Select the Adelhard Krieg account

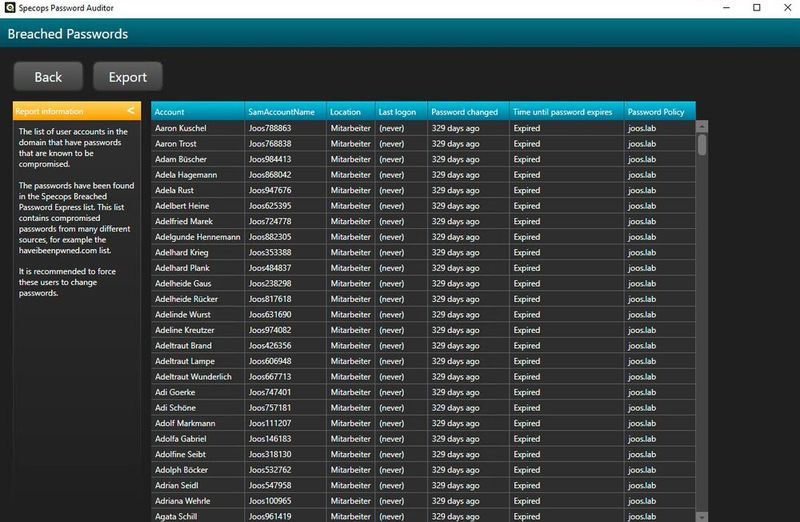coord(181,253)
